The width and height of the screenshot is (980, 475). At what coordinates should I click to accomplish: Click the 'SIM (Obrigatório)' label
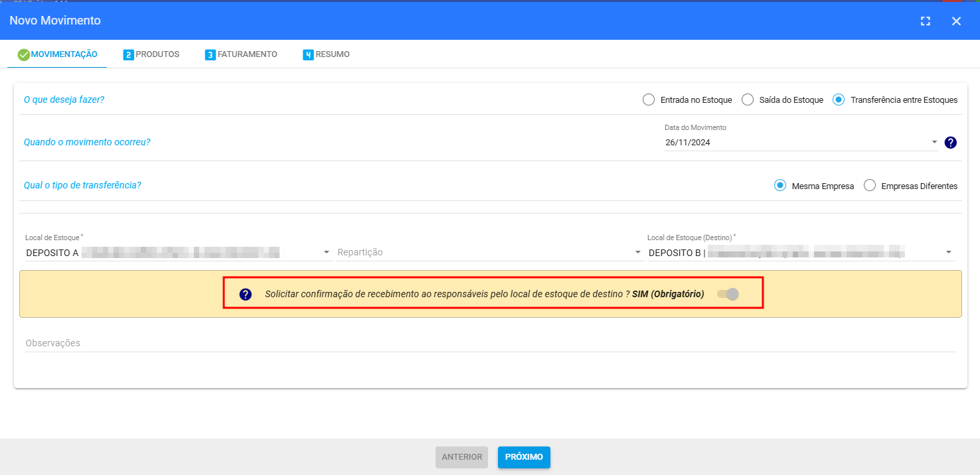point(668,294)
